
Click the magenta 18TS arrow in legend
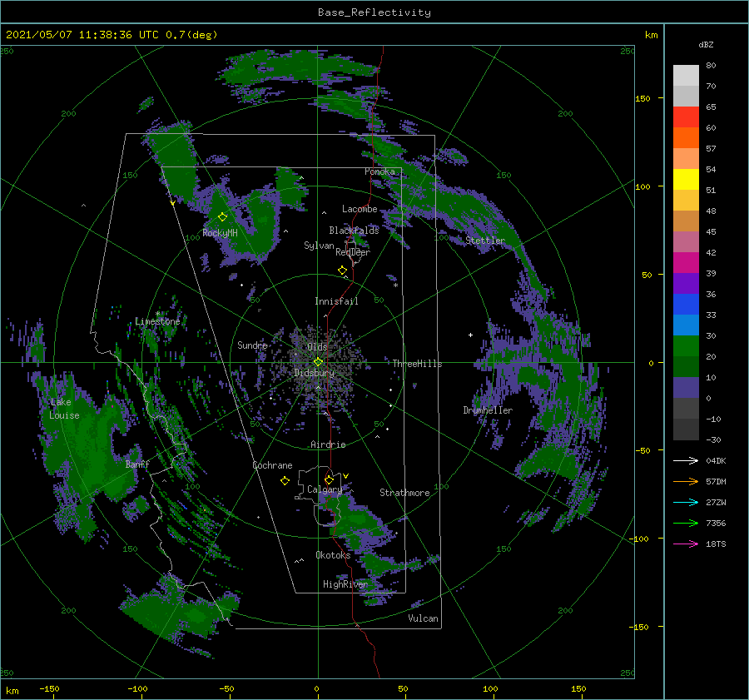pyautogui.click(x=686, y=544)
